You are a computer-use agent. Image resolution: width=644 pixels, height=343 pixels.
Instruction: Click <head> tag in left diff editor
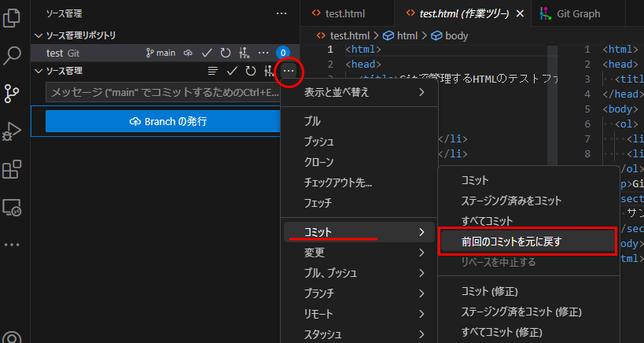coord(363,65)
